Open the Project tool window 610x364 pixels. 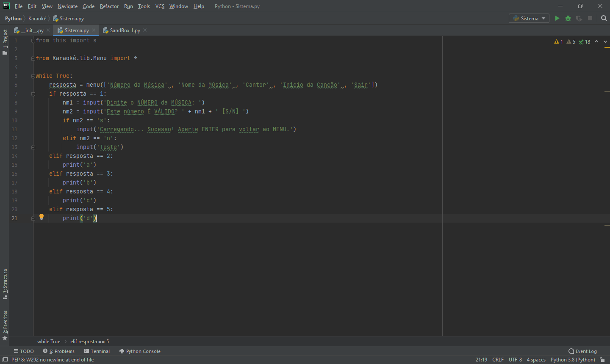[5, 42]
